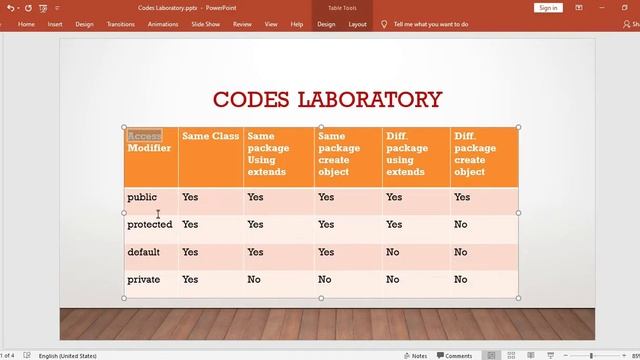
Task: Toggle the Notes pane button
Action: pos(416,356)
